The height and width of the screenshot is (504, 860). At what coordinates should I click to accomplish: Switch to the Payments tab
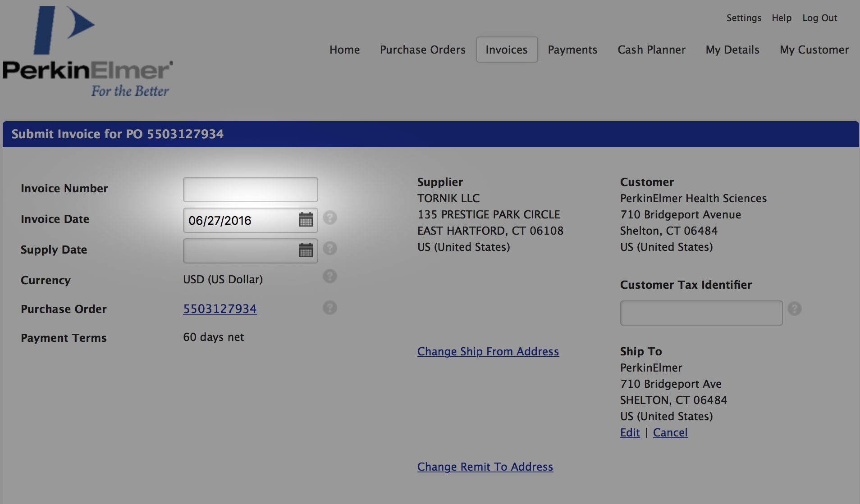pyautogui.click(x=572, y=50)
